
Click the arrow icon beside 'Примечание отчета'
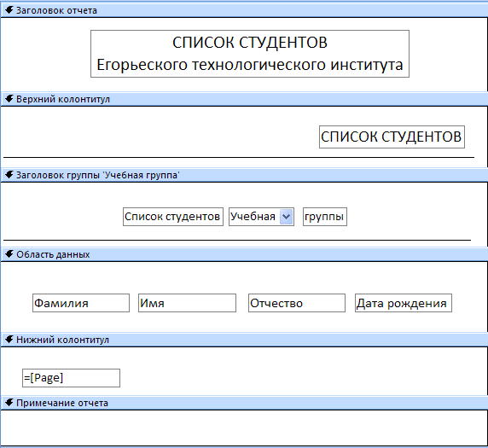click(9, 403)
